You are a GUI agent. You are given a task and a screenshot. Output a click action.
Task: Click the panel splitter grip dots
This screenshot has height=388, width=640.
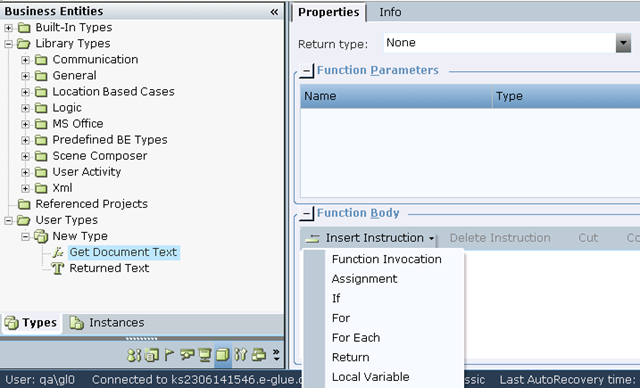[141, 338]
